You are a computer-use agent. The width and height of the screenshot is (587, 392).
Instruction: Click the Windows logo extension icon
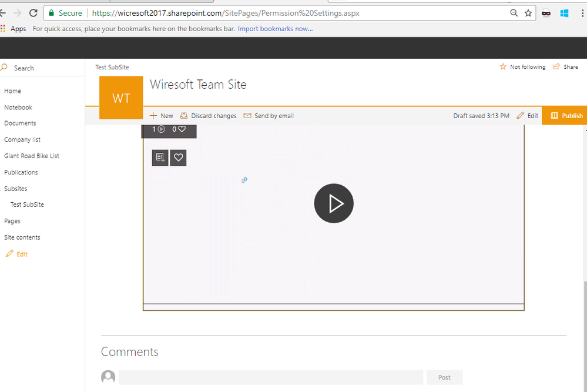pyautogui.click(x=564, y=14)
